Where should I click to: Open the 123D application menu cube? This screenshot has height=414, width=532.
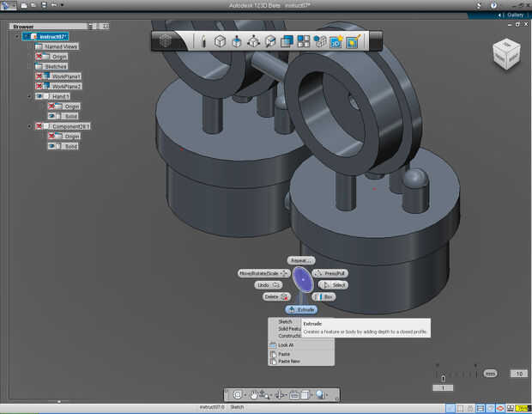pyautogui.click(x=166, y=41)
